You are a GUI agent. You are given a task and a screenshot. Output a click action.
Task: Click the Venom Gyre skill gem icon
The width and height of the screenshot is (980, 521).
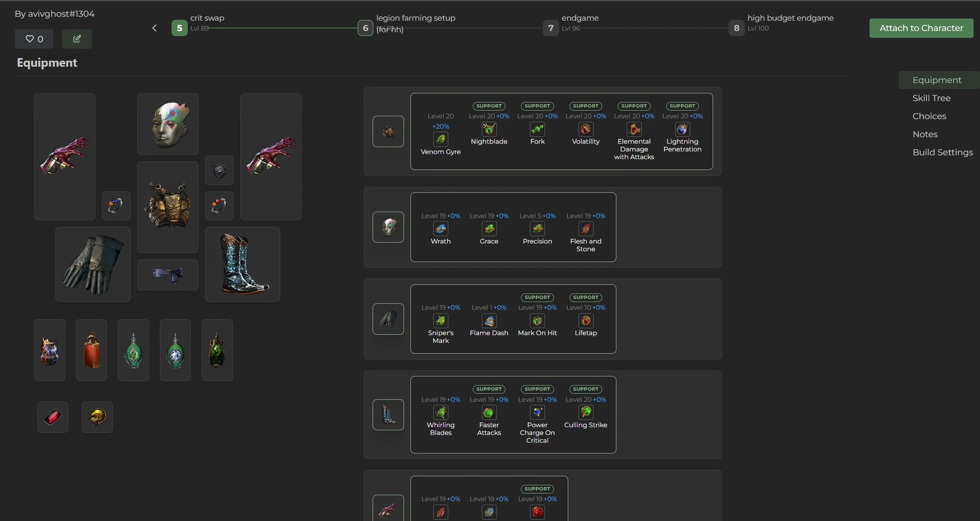[441, 139]
